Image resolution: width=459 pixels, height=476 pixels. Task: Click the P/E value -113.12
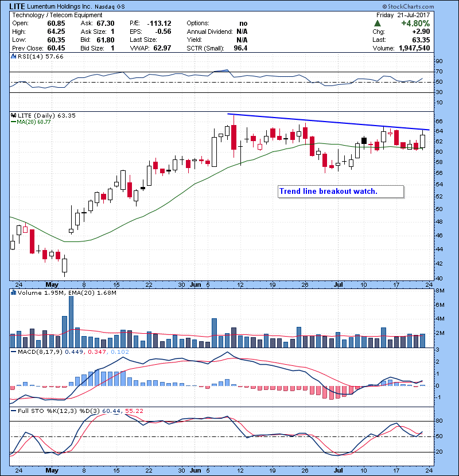[x=159, y=24]
